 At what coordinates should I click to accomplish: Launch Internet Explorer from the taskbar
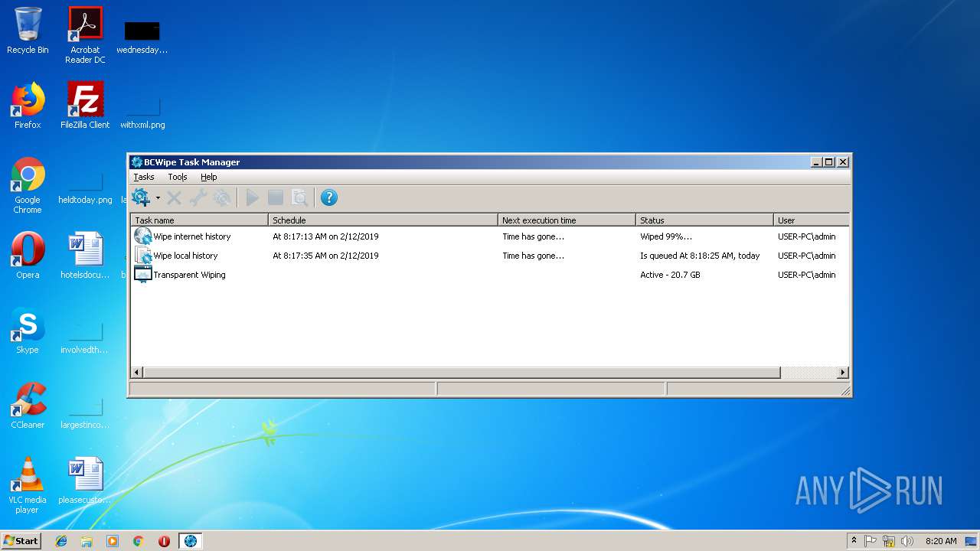pyautogui.click(x=61, y=541)
